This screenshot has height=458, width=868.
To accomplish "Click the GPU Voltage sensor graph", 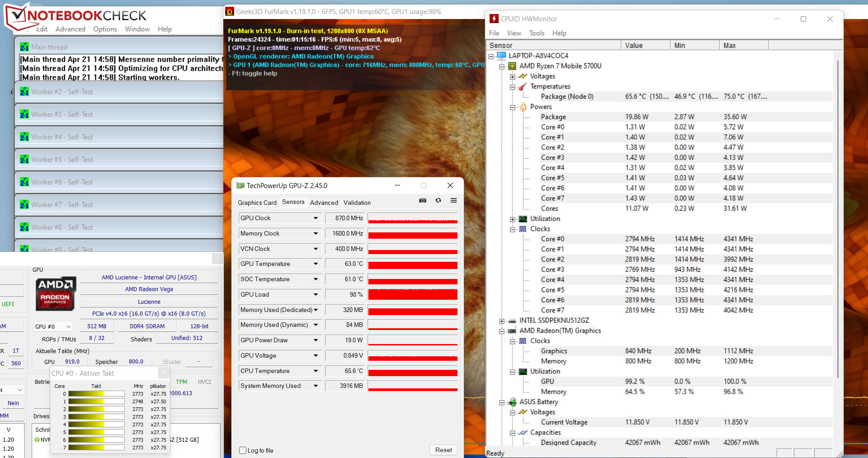I will point(413,355).
